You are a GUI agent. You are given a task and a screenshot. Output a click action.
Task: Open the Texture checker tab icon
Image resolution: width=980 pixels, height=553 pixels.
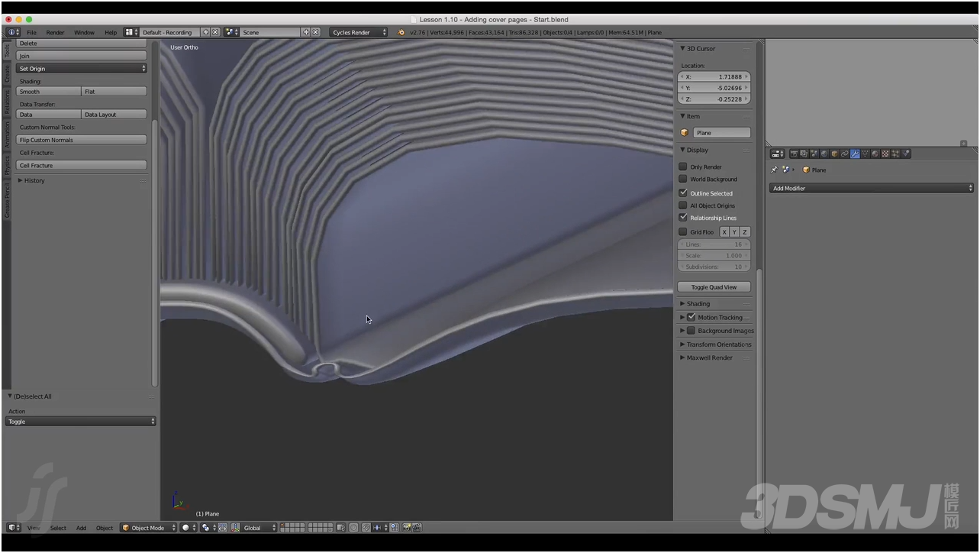[x=885, y=154]
